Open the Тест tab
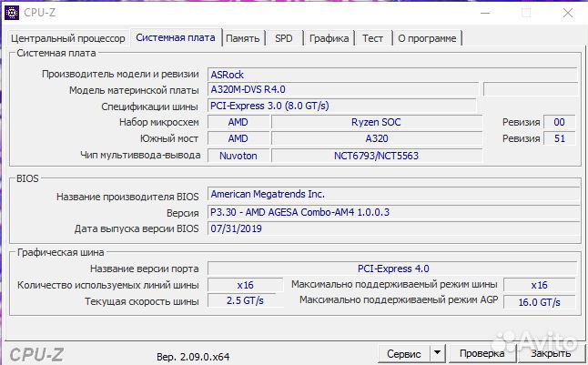Viewport: 588px width, 365px height. [x=372, y=38]
